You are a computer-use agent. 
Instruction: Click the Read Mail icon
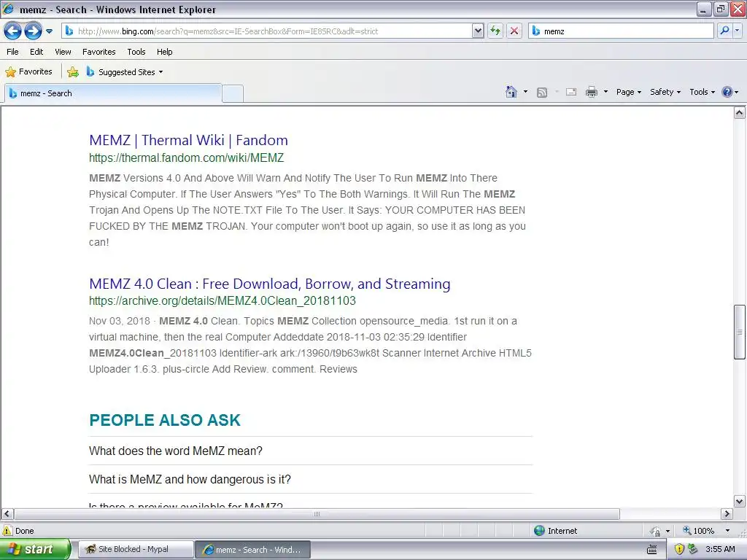[571, 92]
